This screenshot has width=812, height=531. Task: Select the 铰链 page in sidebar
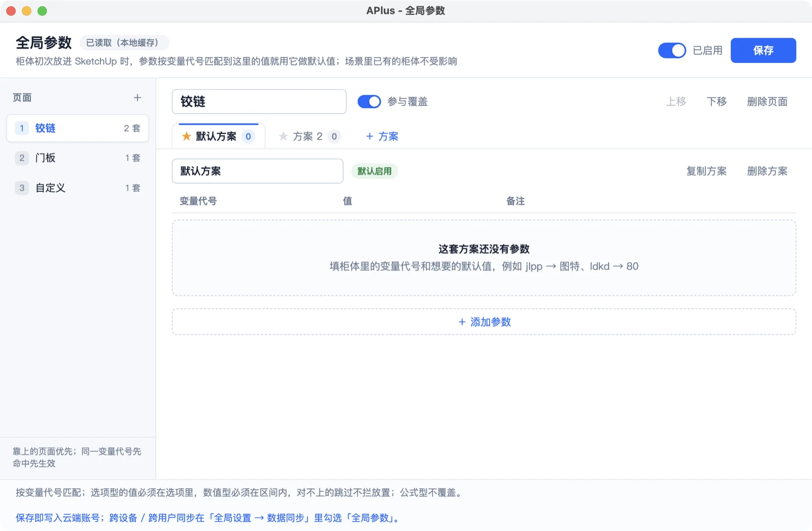(x=78, y=128)
